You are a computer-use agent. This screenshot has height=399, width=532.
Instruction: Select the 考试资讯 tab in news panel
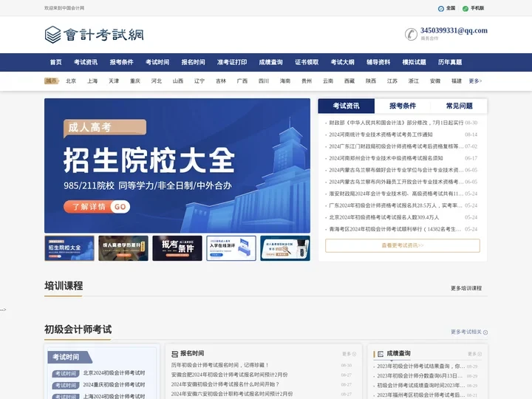(346, 106)
